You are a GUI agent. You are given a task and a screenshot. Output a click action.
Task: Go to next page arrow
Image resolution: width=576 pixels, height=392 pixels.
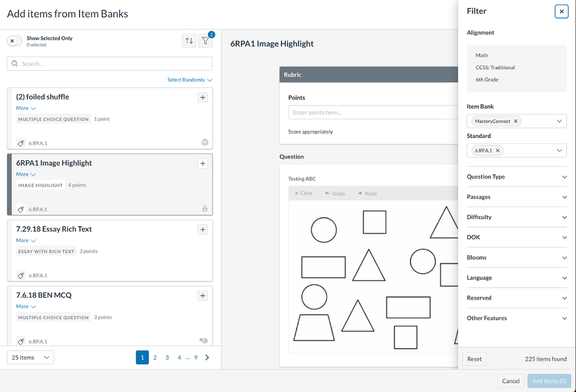click(208, 357)
